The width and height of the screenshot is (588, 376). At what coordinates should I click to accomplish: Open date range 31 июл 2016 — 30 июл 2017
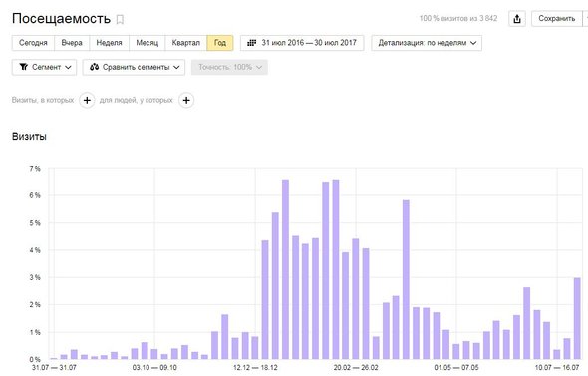coord(302,43)
